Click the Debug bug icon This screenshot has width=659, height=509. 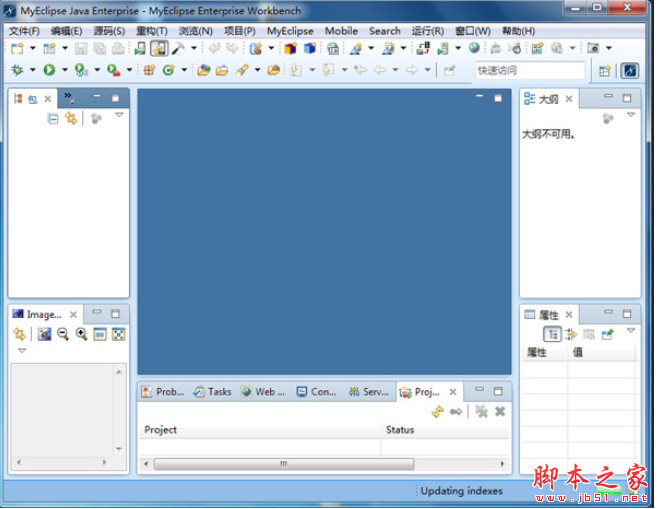pyautogui.click(x=17, y=70)
